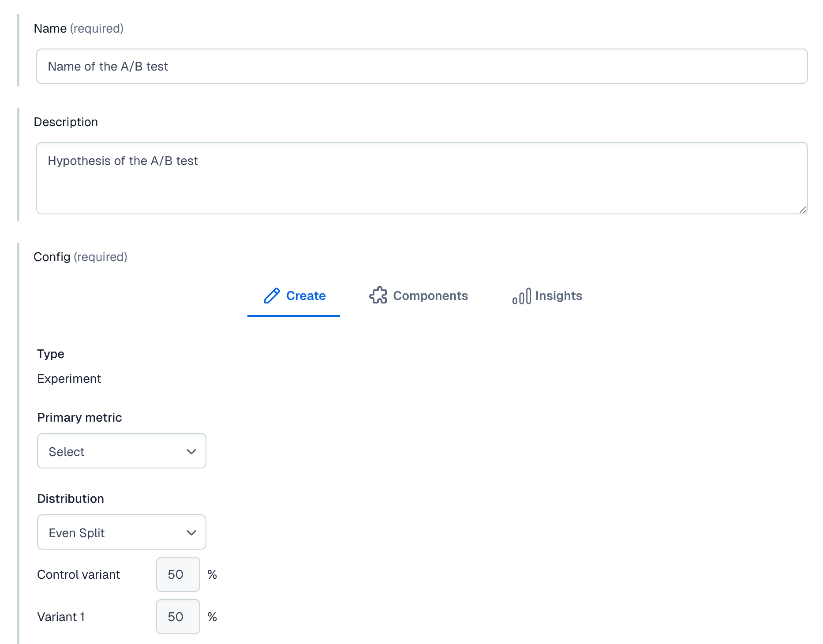The image size is (823, 644).
Task: Click the Distribution label text
Action: pos(71,499)
